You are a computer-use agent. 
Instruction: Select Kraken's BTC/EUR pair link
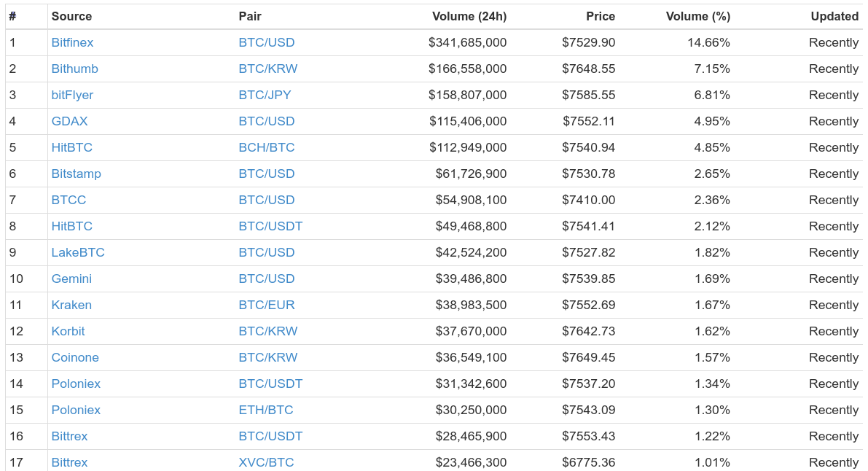[x=266, y=305]
